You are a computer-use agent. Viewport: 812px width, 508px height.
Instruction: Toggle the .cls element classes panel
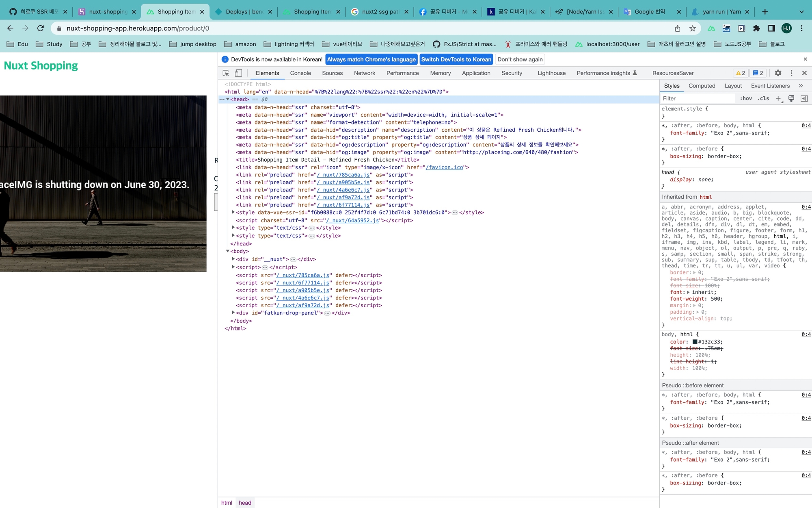[763, 98]
